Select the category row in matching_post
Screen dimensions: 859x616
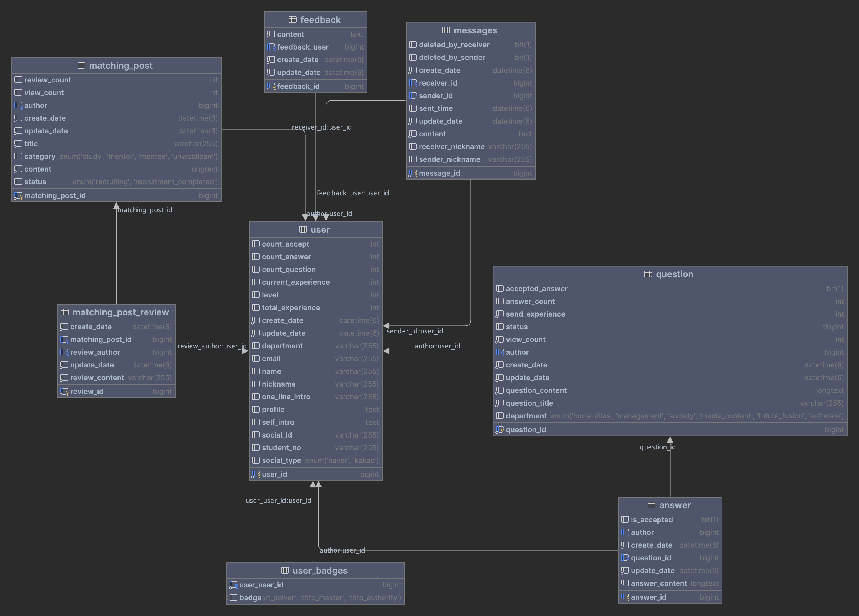pyautogui.click(x=116, y=156)
